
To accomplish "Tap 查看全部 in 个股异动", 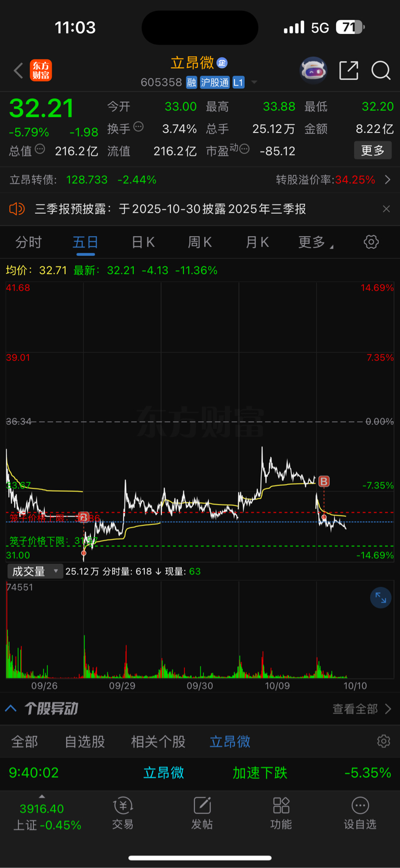I will 362,709.
